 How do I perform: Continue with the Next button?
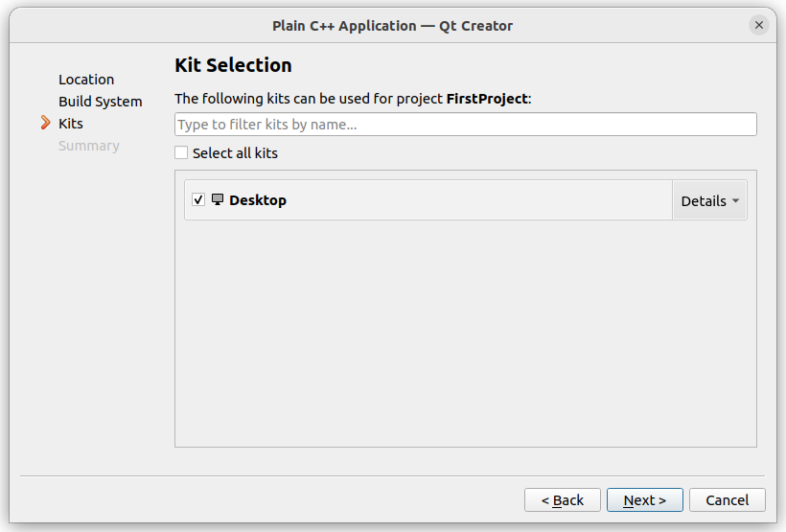(645, 500)
